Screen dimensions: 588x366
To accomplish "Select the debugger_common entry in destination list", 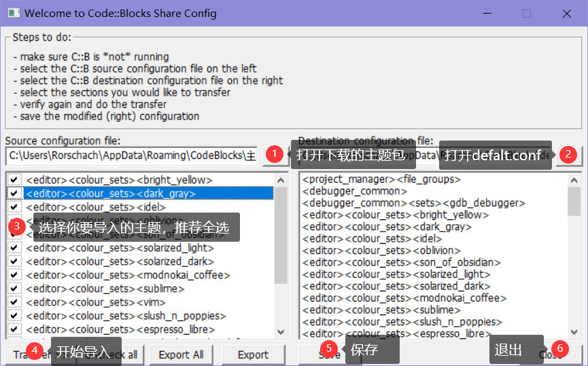I will [354, 191].
